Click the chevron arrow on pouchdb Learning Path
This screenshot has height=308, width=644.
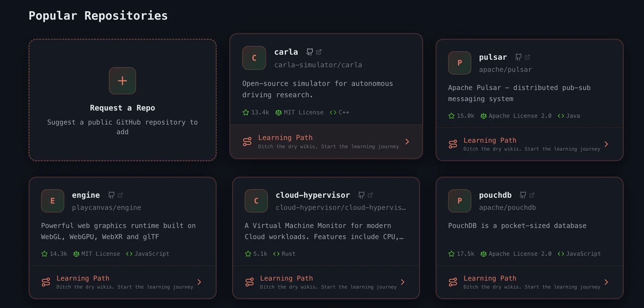[606, 282]
